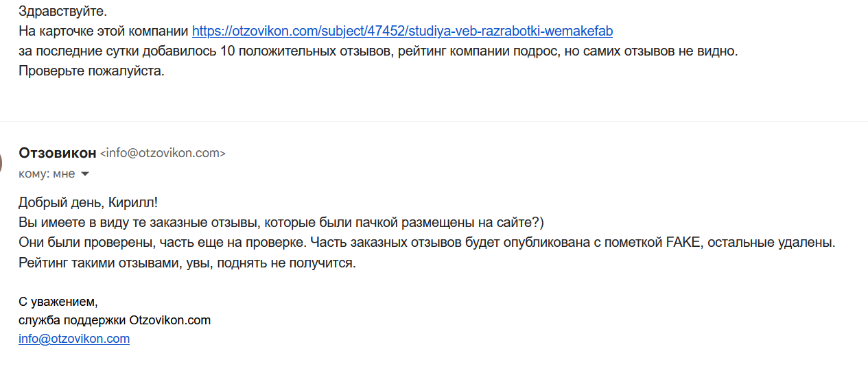The height and width of the screenshot is (384, 868).
Task: Click the "С уважением," signature line
Action: point(58,302)
